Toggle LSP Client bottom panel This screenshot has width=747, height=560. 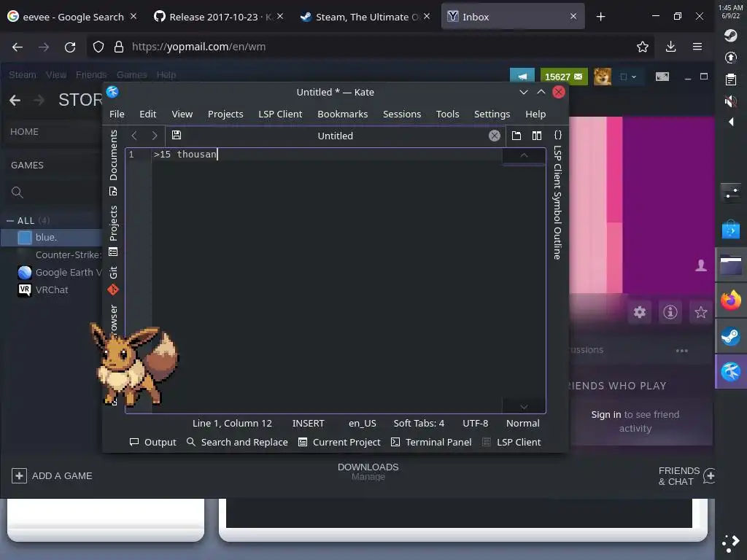pos(511,443)
